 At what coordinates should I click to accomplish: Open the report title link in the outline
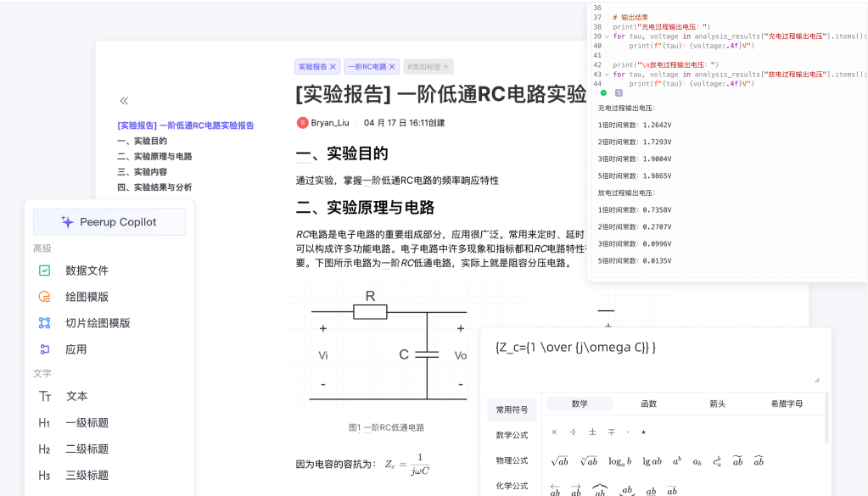pyautogui.click(x=186, y=125)
